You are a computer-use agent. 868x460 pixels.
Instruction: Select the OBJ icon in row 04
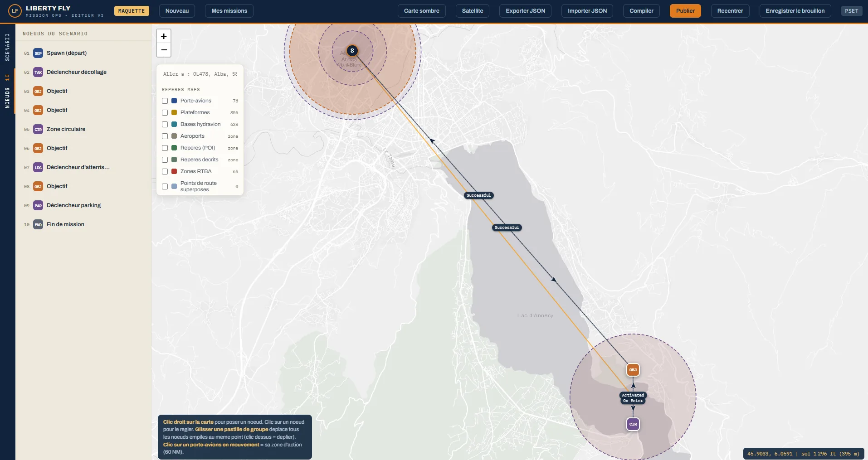pos(38,110)
